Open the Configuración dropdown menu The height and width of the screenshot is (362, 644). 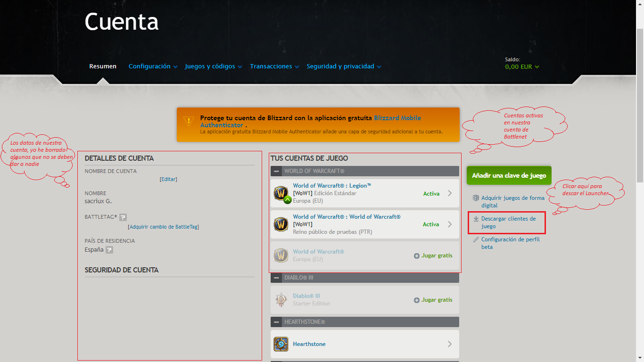coord(153,66)
